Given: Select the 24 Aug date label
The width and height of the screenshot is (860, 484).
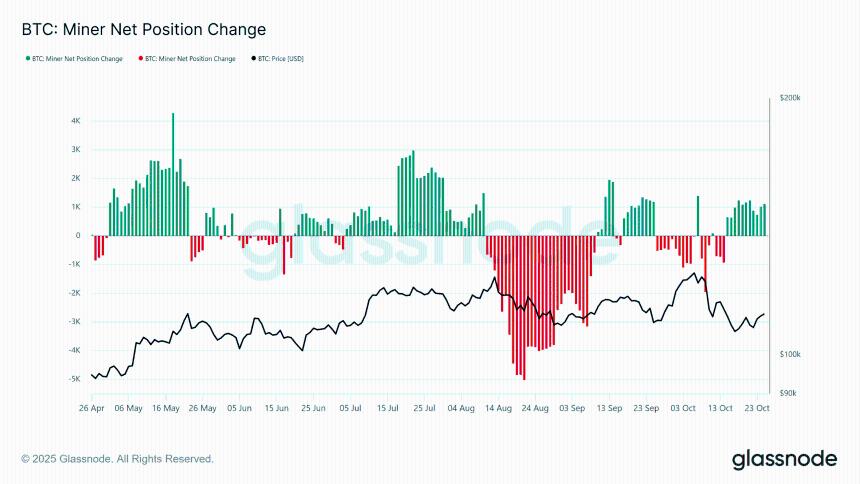Looking at the screenshot, I should click(535, 408).
